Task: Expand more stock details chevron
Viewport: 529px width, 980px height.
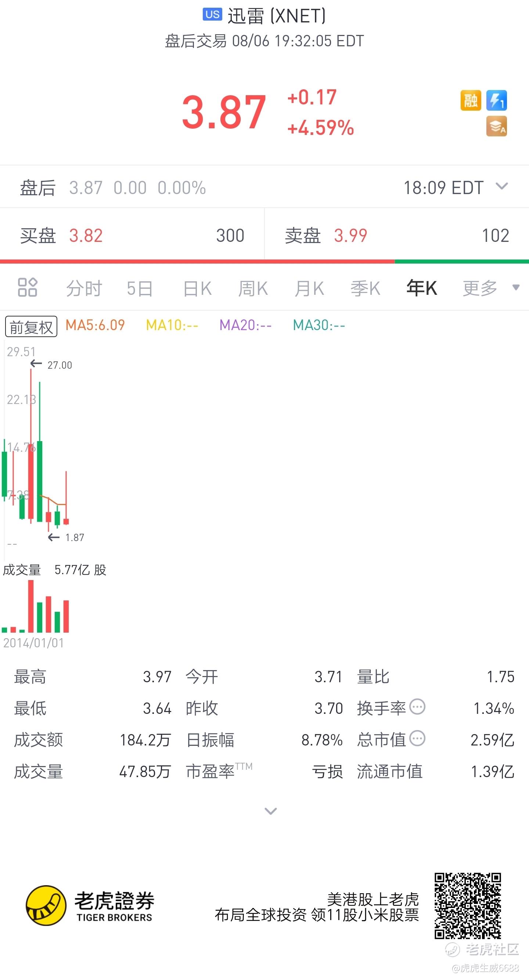Action: [x=270, y=811]
